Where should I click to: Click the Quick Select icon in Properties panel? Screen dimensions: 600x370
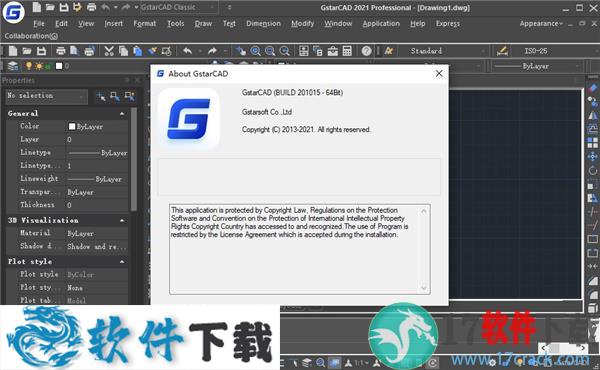130,96
